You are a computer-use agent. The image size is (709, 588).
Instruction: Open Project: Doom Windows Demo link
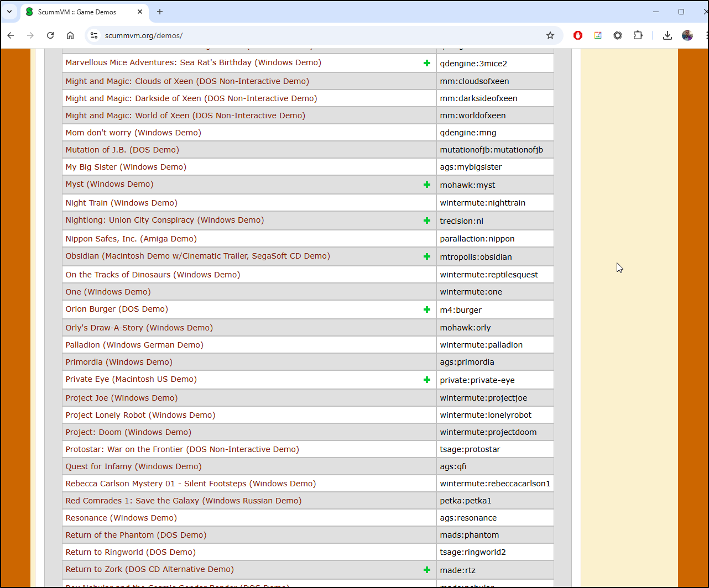point(128,432)
